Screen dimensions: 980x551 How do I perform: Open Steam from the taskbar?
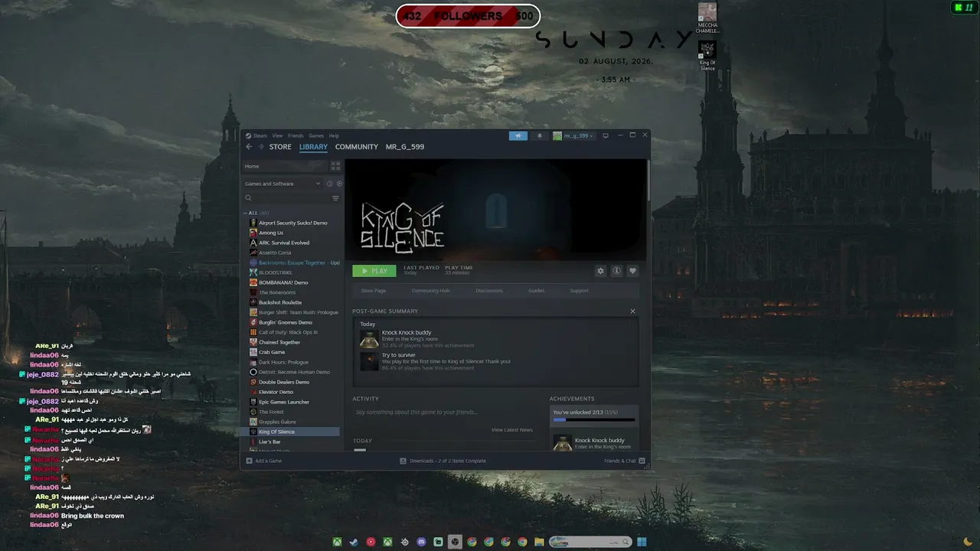tap(354, 542)
